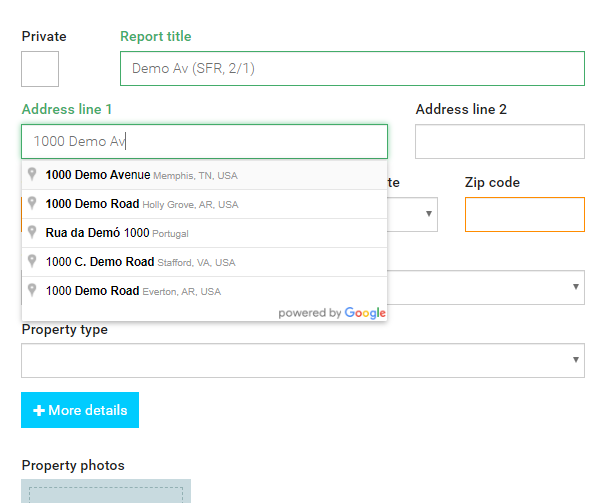Screen dimensions: 613x503
Task: Select 1000 C. Demo Road Stafford suggestion
Action: click(x=204, y=262)
